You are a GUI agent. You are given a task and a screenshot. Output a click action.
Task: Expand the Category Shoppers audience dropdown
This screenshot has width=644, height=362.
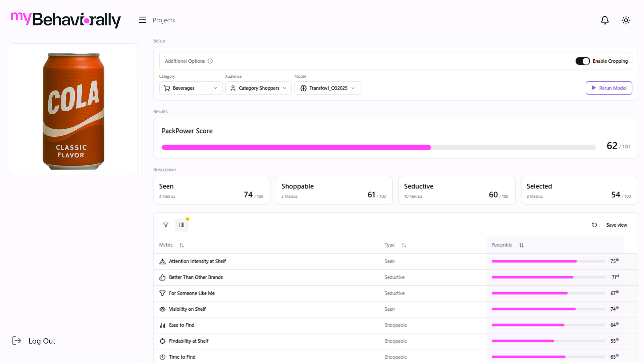click(258, 88)
